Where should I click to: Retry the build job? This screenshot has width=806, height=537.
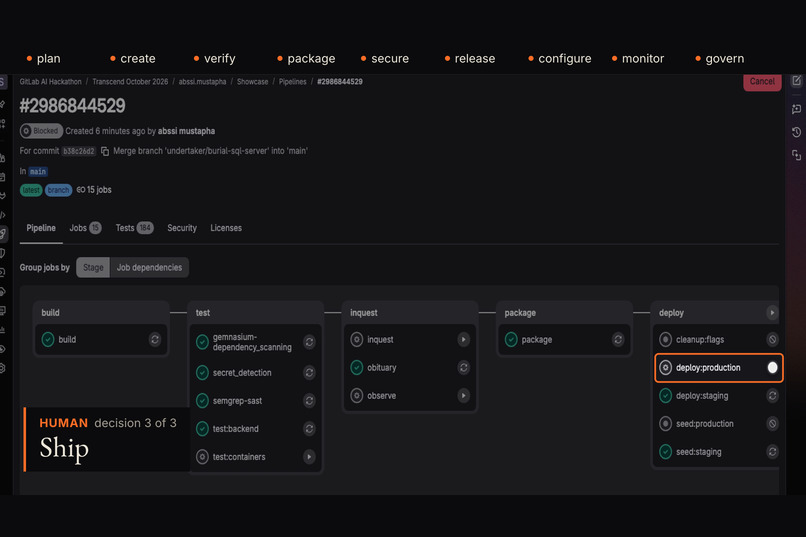pos(155,339)
